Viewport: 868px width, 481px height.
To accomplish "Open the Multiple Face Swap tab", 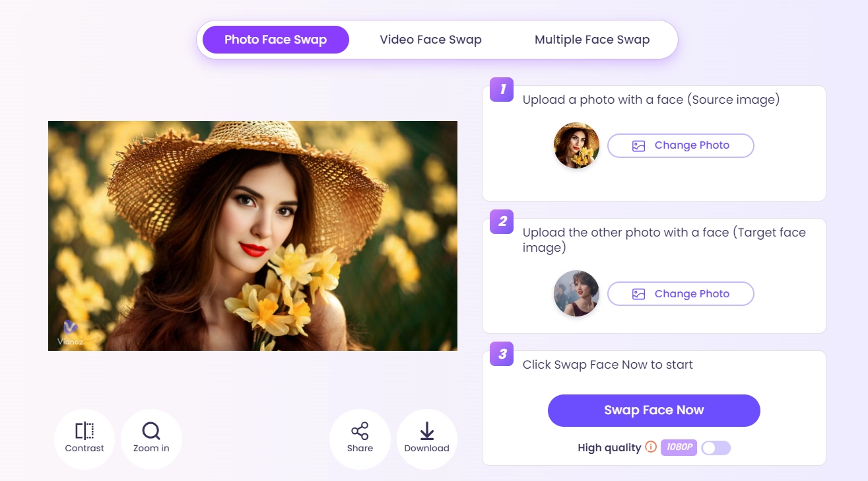I will coord(592,40).
